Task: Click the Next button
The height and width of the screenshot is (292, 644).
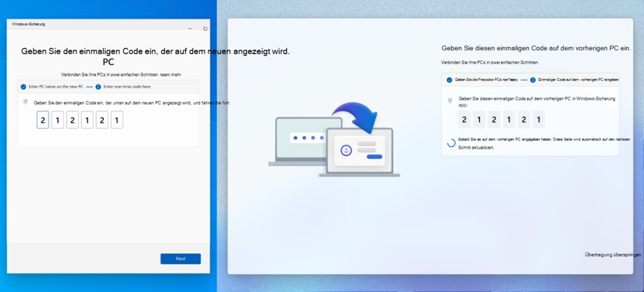Action: click(x=180, y=259)
